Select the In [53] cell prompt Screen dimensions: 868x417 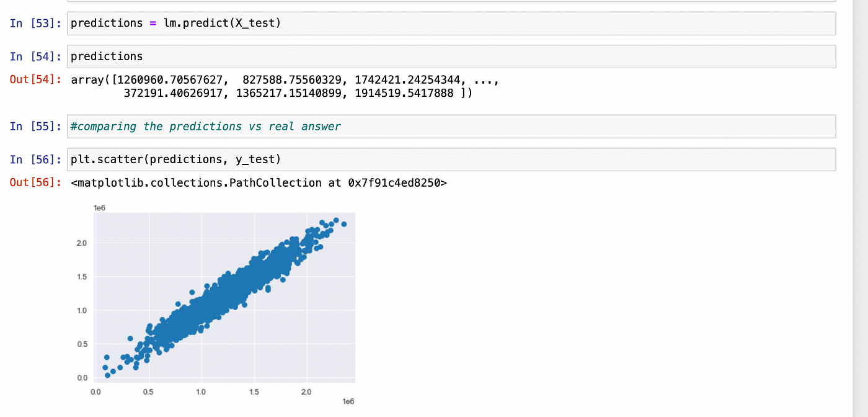pos(34,23)
